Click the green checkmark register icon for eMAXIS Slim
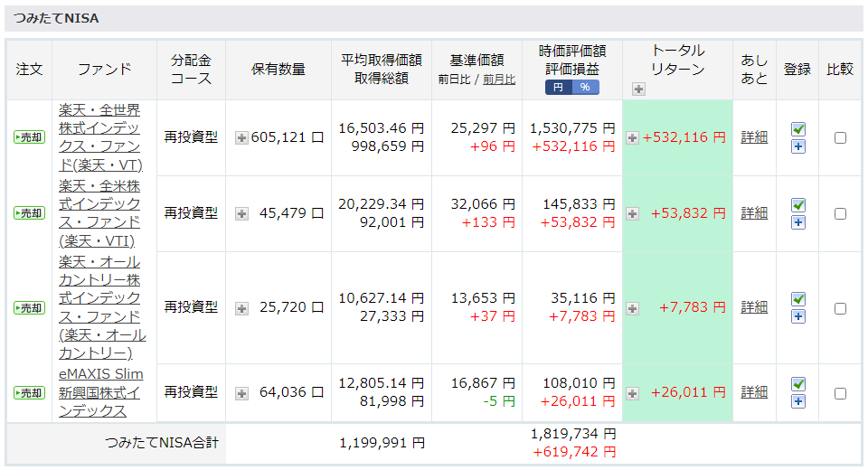 coord(797,384)
